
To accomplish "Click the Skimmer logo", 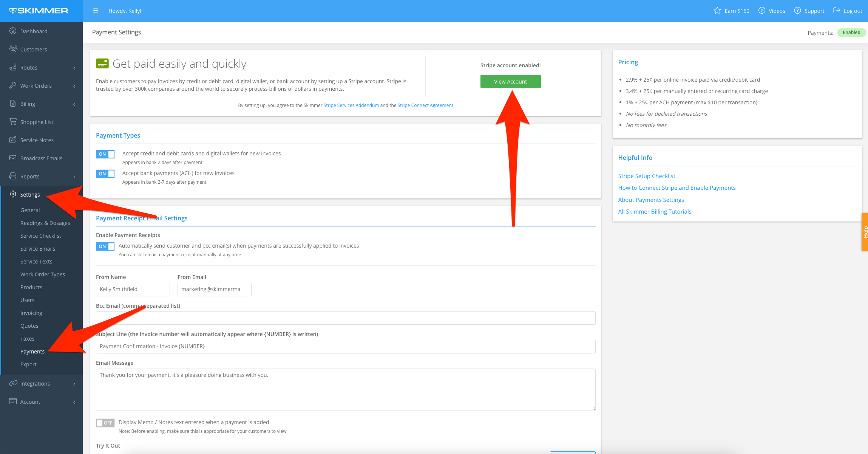I will click(39, 11).
